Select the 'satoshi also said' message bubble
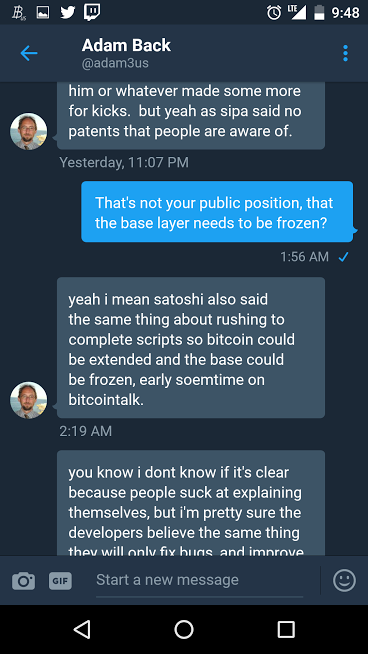 point(191,347)
